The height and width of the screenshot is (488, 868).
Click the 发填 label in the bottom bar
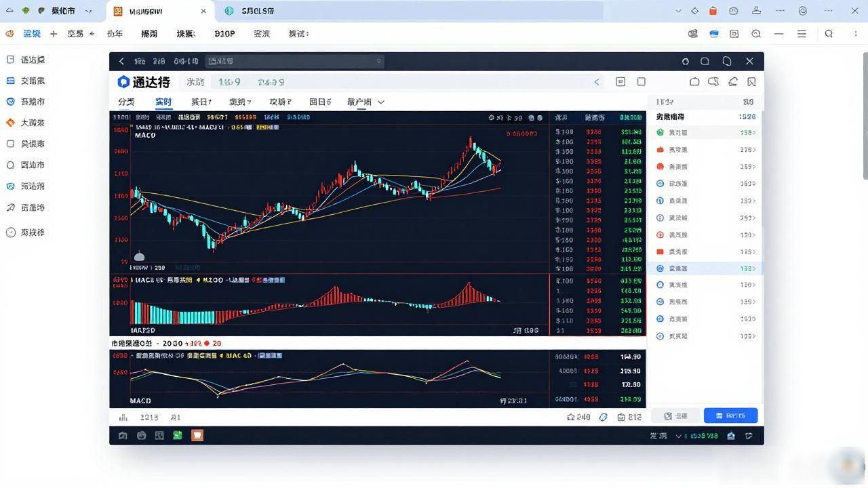tap(658, 436)
